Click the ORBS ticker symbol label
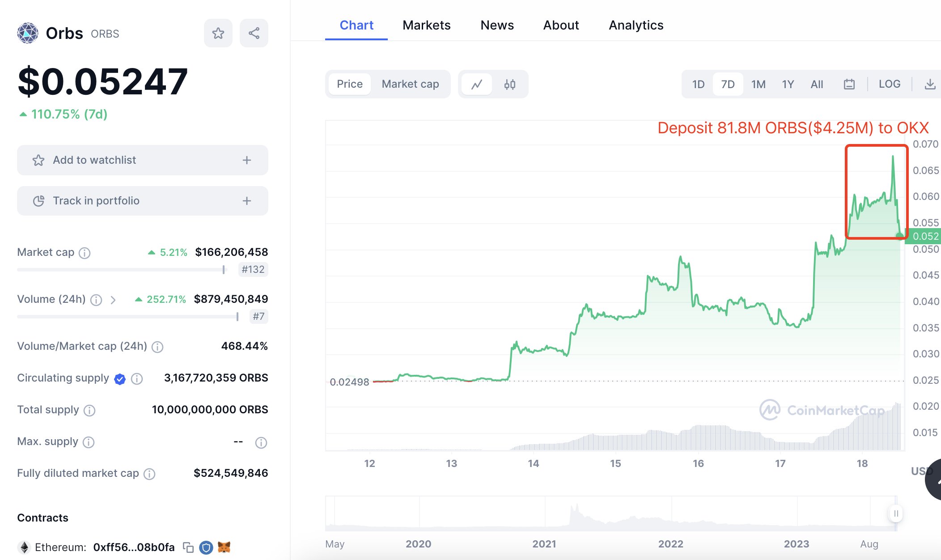The image size is (941, 560). tap(105, 34)
